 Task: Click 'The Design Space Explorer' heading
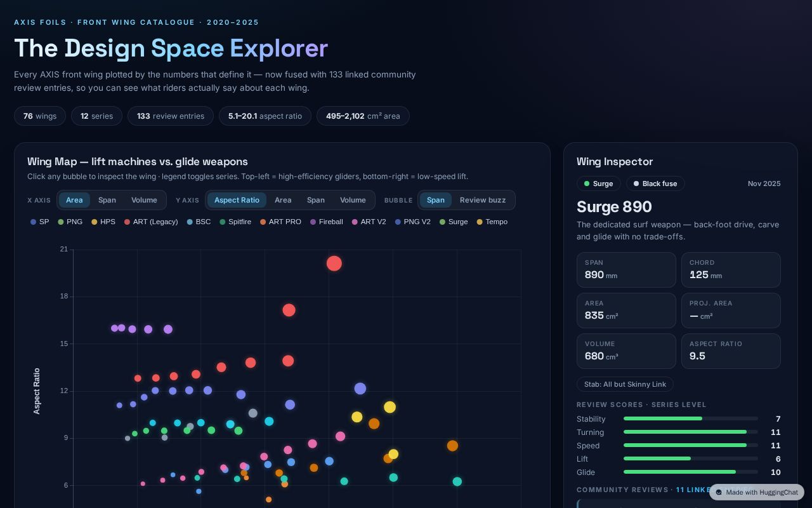pyautogui.click(x=171, y=48)
